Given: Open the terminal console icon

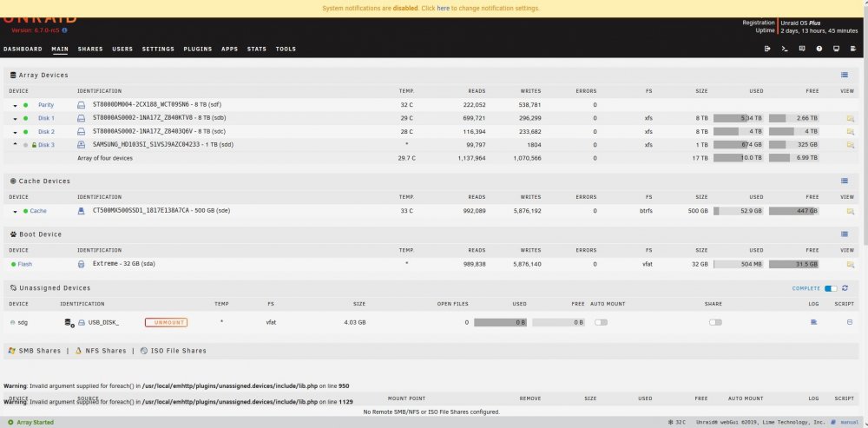Looking at the screenshot, I should (785, 49).
